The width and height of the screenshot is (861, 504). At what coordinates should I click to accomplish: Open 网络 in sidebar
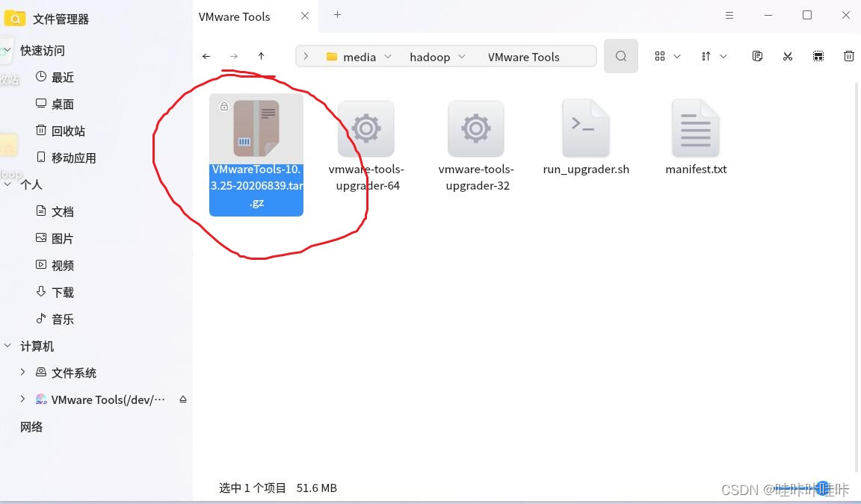click(x=31, y=426)
